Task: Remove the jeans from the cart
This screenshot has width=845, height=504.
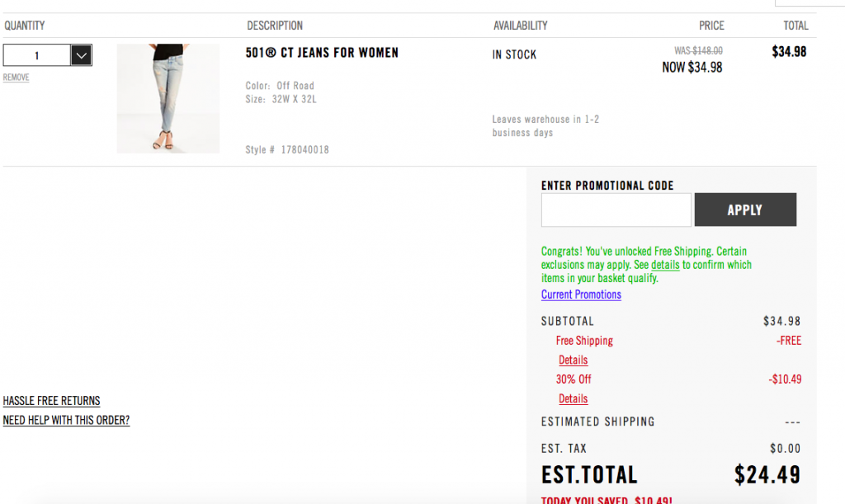Action: pyautogui.click(x=17, y=78)
